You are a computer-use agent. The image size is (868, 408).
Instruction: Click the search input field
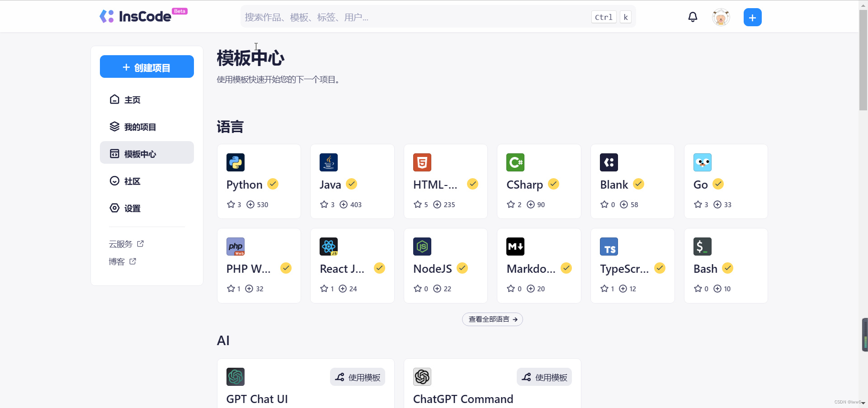(438, 17)
